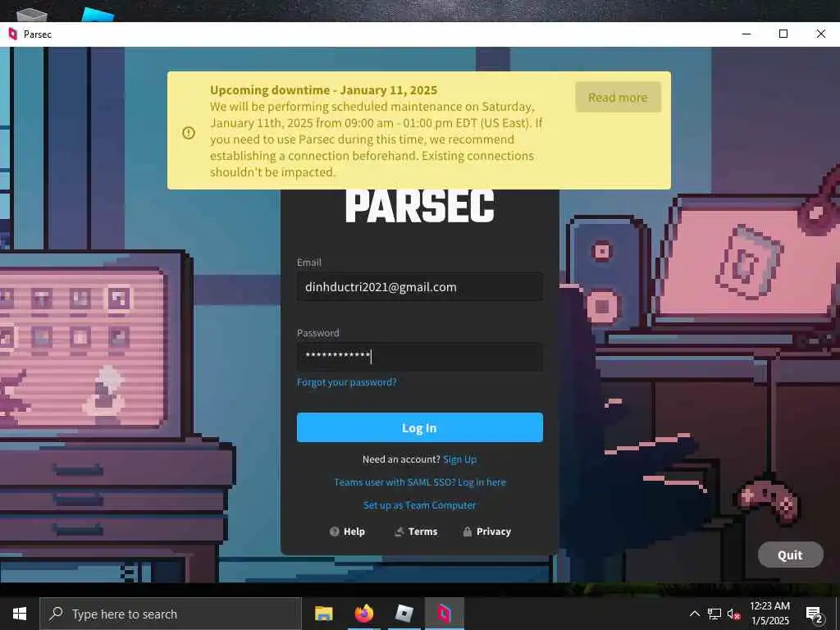The width and height of the screenshot is (840, 630).
Task: Open the Privacy link with lock icon
Action: point(487,532)
